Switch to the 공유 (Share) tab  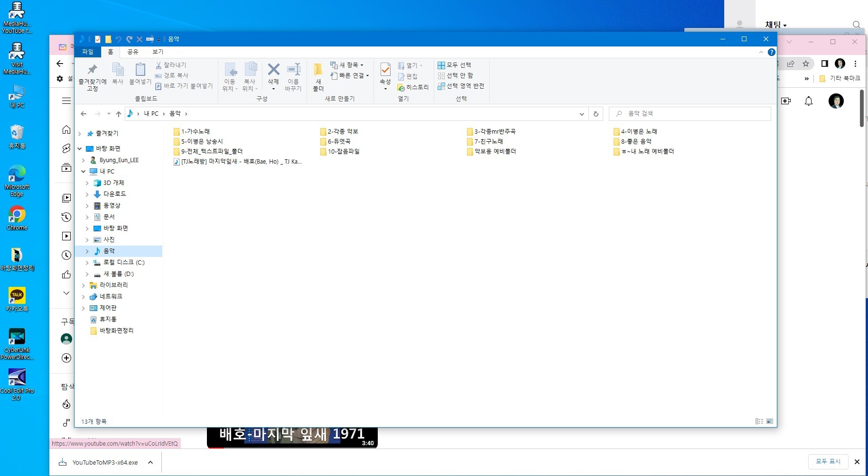133,52
